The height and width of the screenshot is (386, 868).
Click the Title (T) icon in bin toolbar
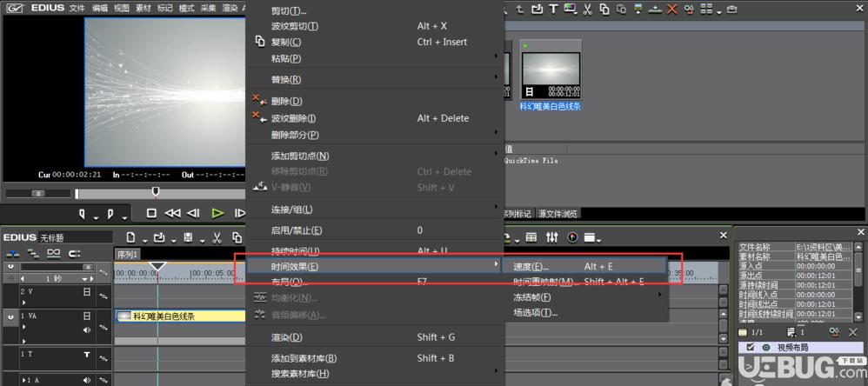(553, 9)
